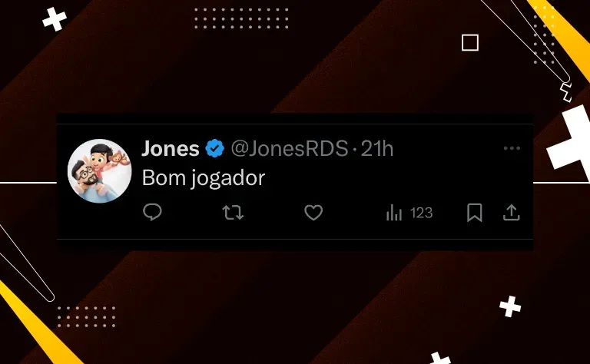Viewport: 590px width, 364px height.
Task: Click the white plus sign at top left
Action: [x=55, y=18]
